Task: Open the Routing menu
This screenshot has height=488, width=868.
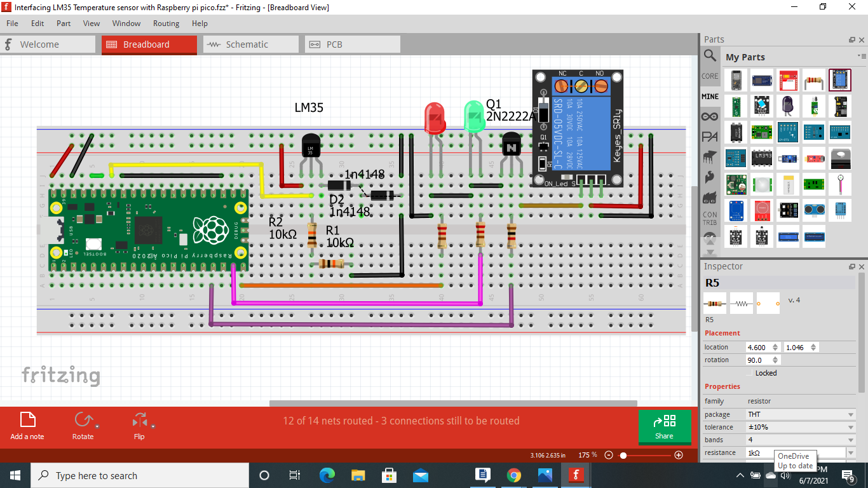Action: [166, 24]
